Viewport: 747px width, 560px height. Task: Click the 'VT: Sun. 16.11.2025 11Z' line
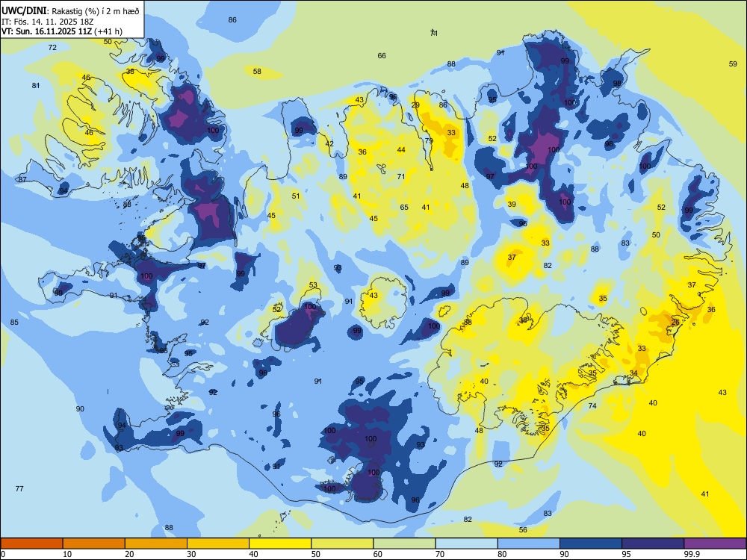46,31
